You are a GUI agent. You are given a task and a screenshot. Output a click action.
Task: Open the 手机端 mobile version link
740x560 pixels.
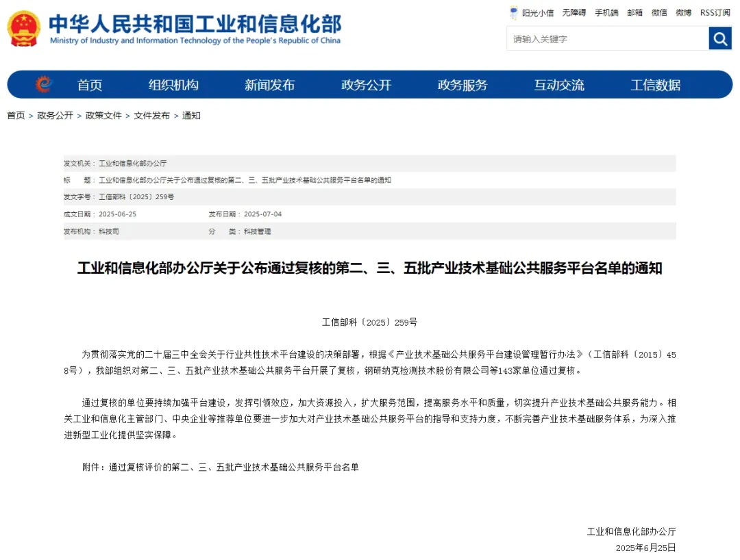pos(606,12)
